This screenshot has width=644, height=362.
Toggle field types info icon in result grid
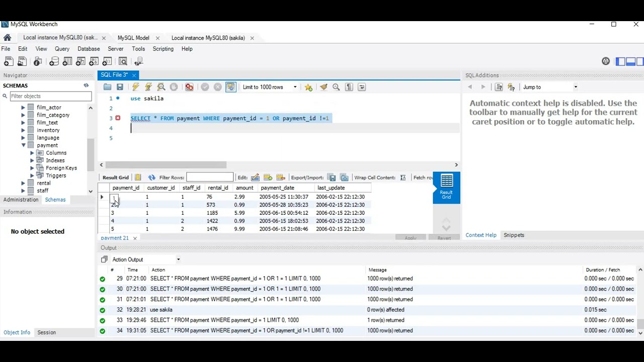(x=138, y=177)
